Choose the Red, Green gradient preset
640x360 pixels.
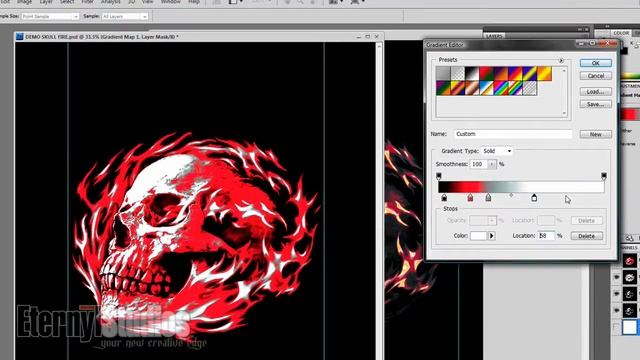[x=486, y=74]
